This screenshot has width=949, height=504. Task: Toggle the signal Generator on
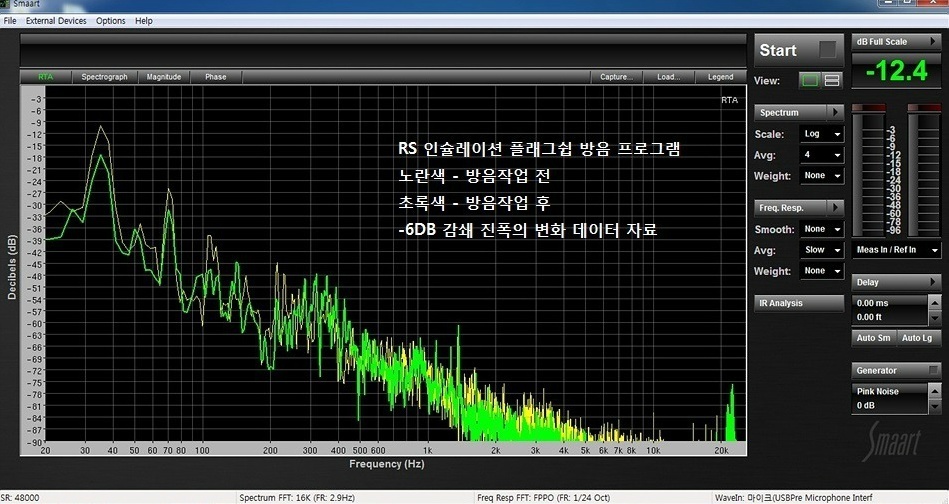click(x=934, y=371)
